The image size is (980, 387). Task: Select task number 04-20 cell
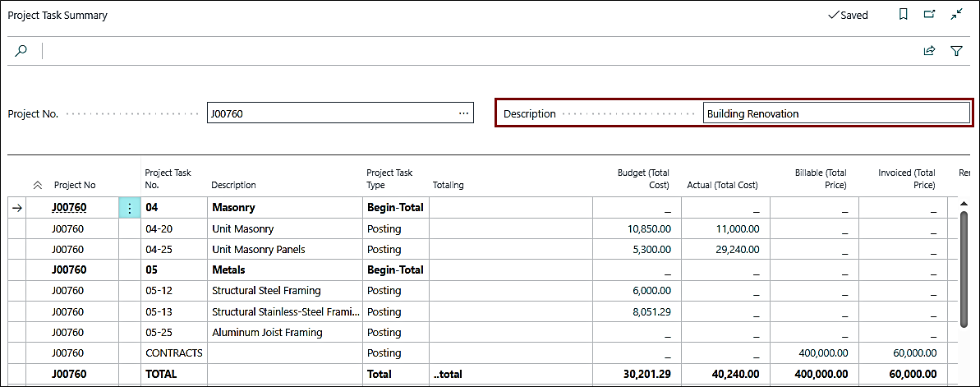[x=174, y=228]
